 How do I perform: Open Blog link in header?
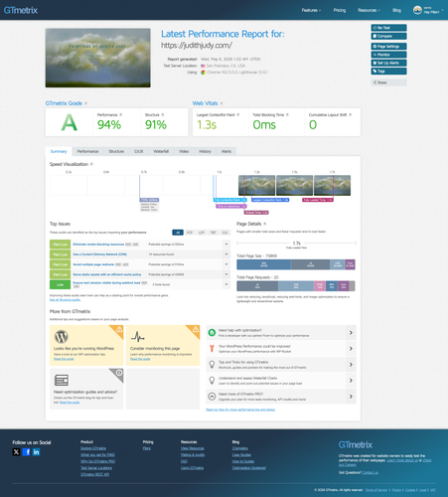[396, 10]
